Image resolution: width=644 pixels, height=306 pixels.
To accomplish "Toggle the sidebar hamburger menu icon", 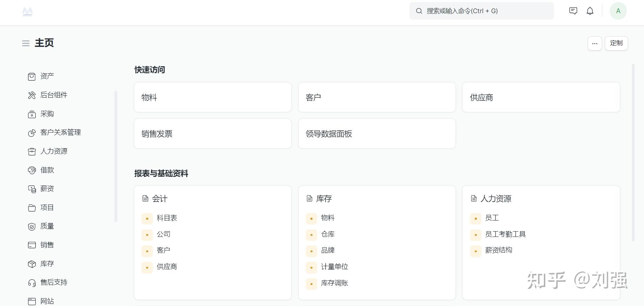I will [x=26, y=43].
